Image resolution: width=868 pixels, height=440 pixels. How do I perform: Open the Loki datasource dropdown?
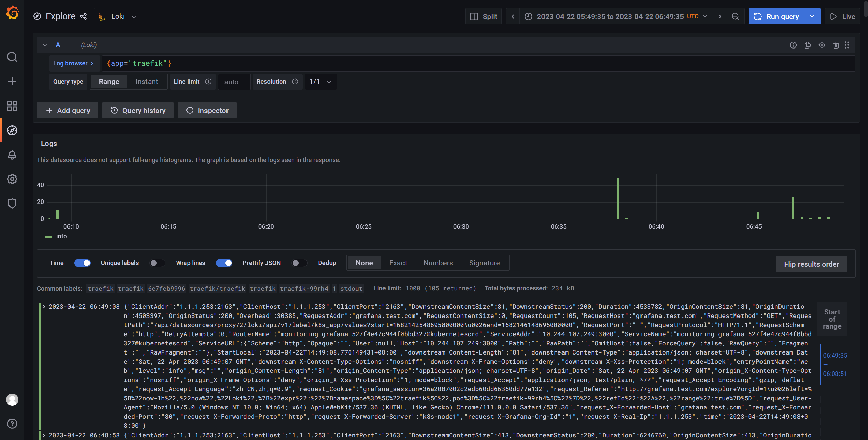118,16
